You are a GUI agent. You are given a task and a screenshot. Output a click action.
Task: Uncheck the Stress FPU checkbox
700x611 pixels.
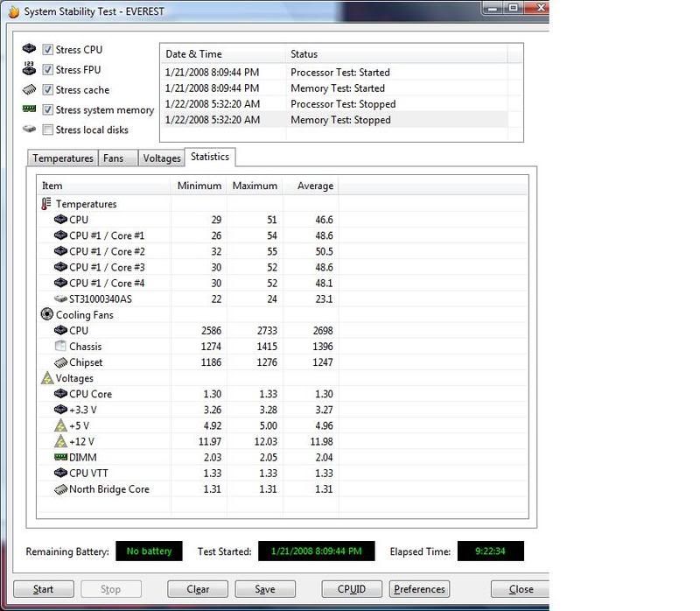tap(48, 70)
